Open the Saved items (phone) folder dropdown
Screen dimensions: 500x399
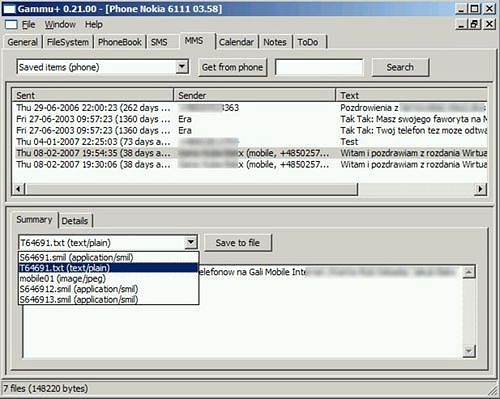click(182, 67)
